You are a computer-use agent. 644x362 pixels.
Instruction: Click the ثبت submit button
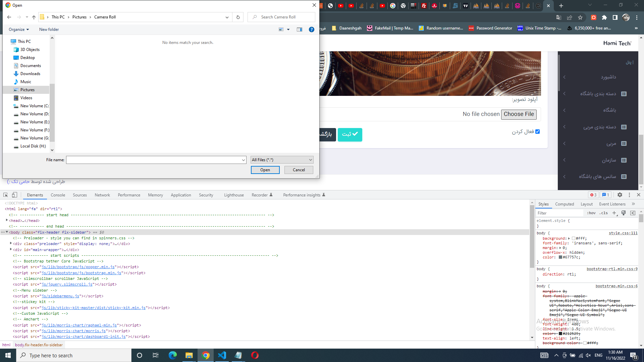[350, 134]
